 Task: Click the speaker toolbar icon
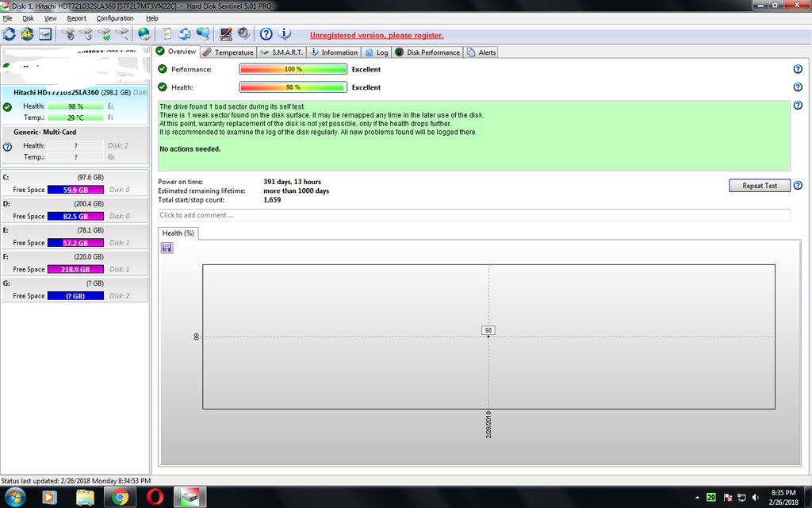[243, 34]
